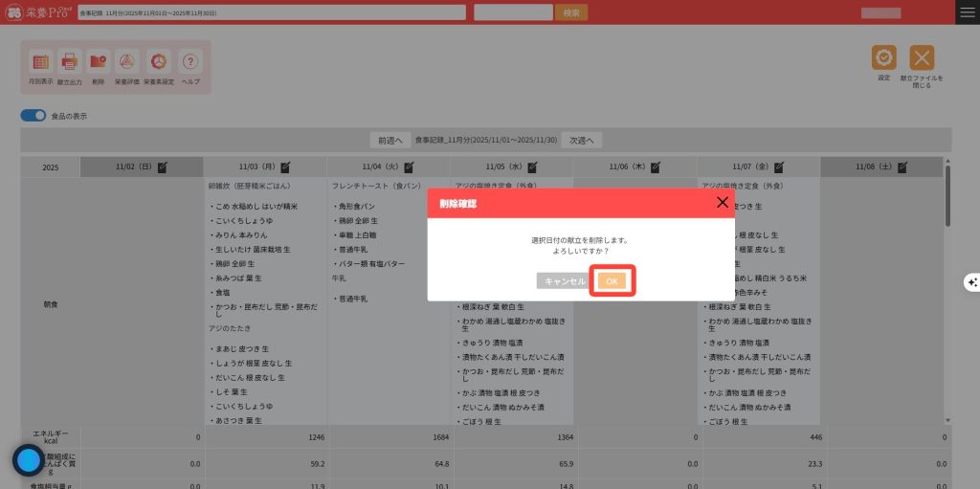The height and width of the screenshot is (489, 980).
Task: Click キャンセル in the delete dialog
Action: (565, 281)
